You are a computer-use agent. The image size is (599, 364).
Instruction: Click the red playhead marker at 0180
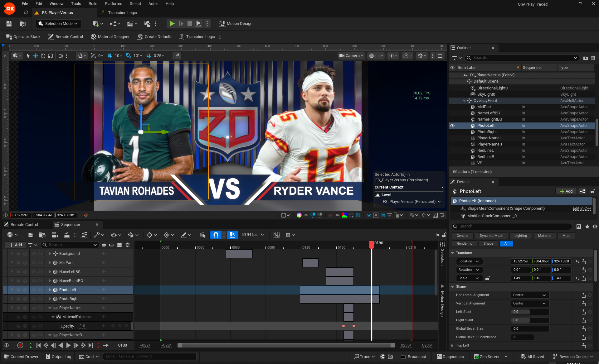coord(371,244)
